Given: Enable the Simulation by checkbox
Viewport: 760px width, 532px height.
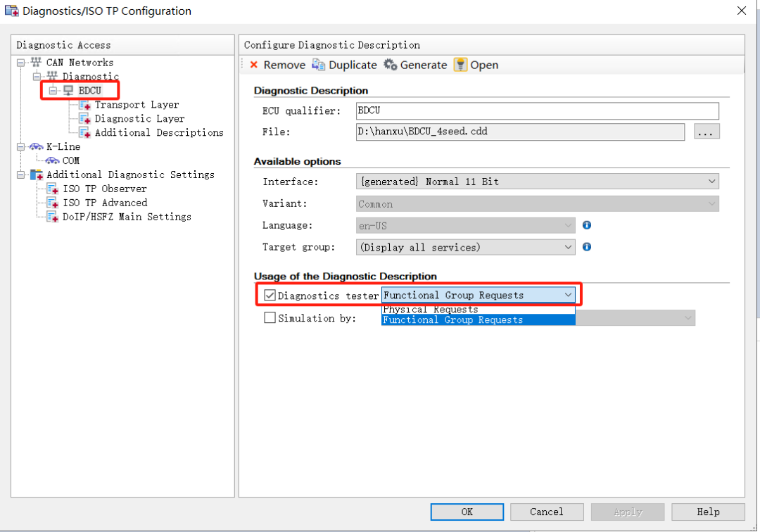Looking at the screenshot, I should (270, 318).
